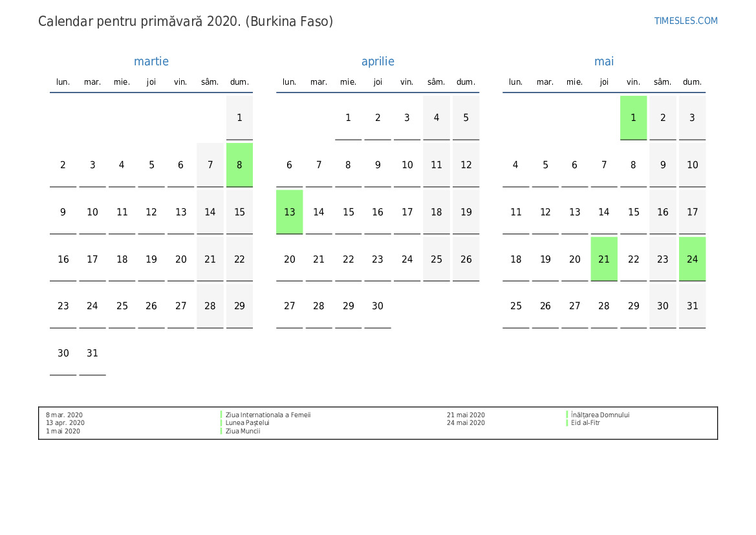Click the aprilie month heading

[x=378, y=61]
